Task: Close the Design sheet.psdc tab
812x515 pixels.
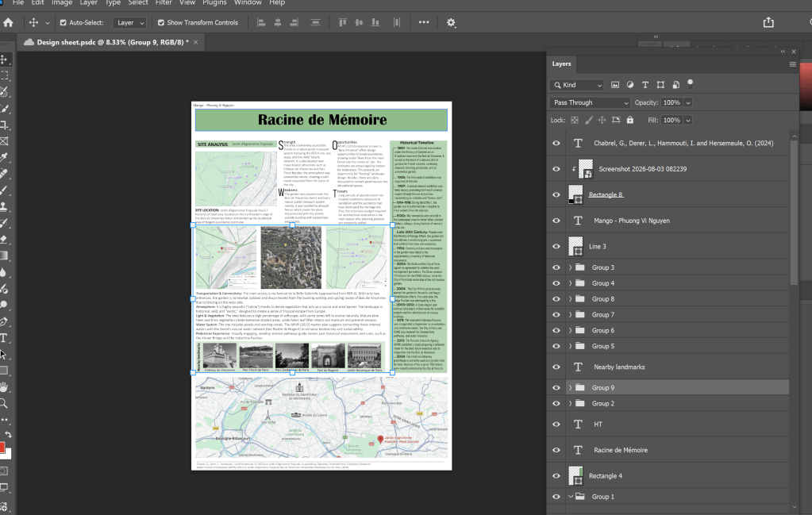Action: point(196,42)
